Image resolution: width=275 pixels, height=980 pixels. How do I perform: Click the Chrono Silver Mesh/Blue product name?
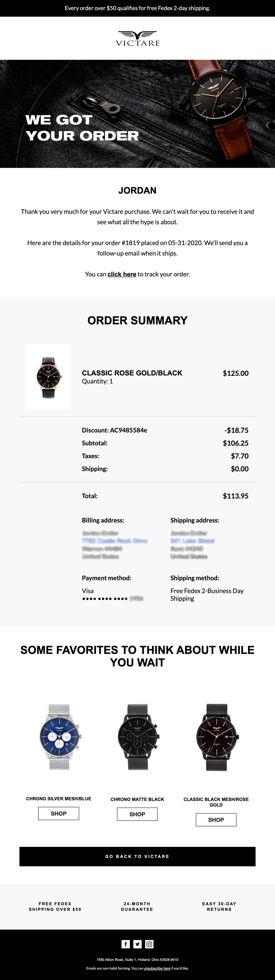point(59,799)
